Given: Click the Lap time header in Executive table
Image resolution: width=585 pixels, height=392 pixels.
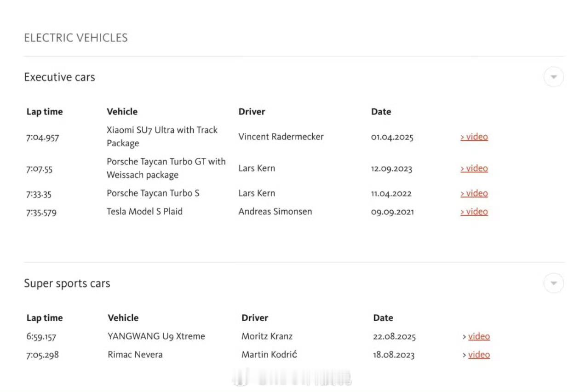Looking at the screenshot, I should coord(45,111).
